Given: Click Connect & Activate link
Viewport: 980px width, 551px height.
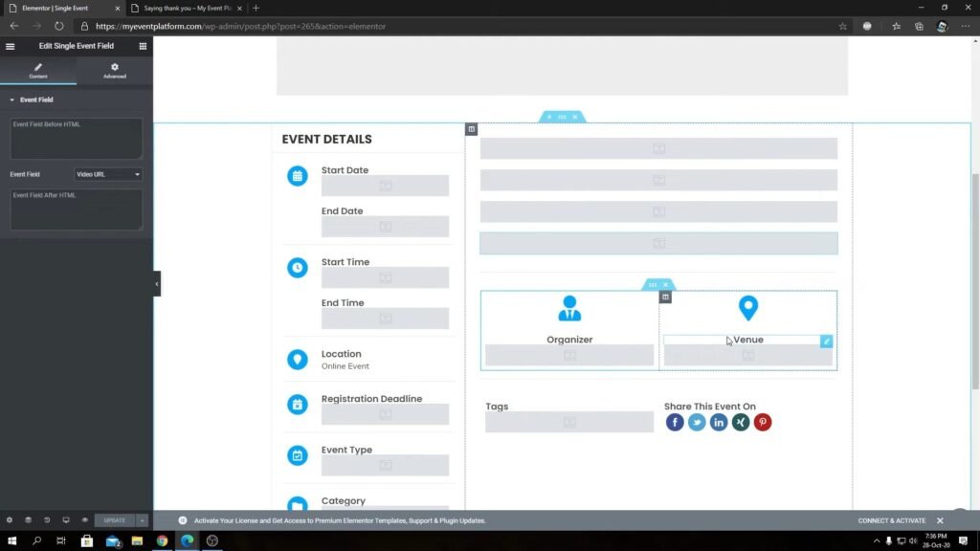Looking at the screenshot, I should pyautogui.click(x=891, y=520).
